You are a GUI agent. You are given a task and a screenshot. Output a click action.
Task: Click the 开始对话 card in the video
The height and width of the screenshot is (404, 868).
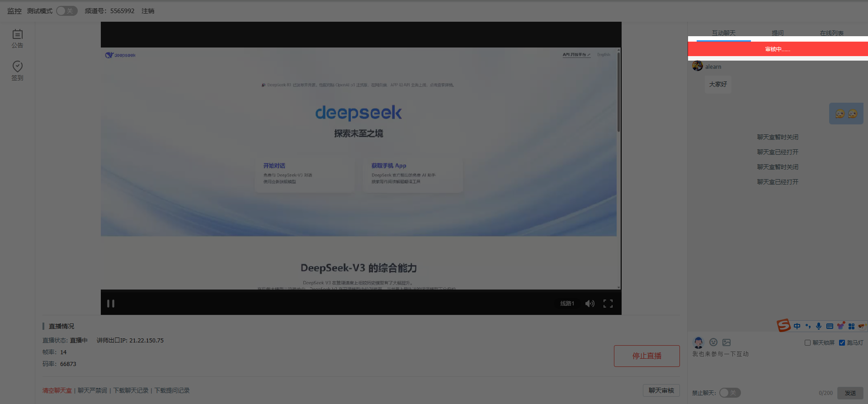[x=305, y=175]
